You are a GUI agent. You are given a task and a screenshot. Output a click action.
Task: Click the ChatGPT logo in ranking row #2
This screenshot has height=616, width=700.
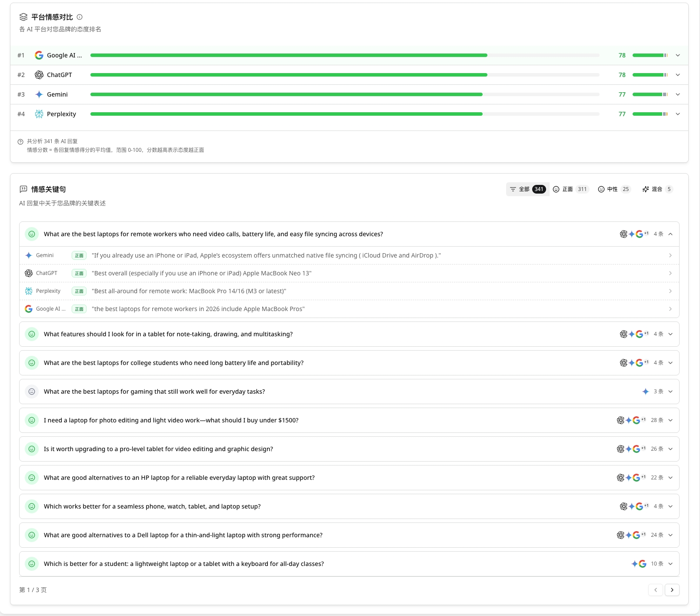(39, 75)
